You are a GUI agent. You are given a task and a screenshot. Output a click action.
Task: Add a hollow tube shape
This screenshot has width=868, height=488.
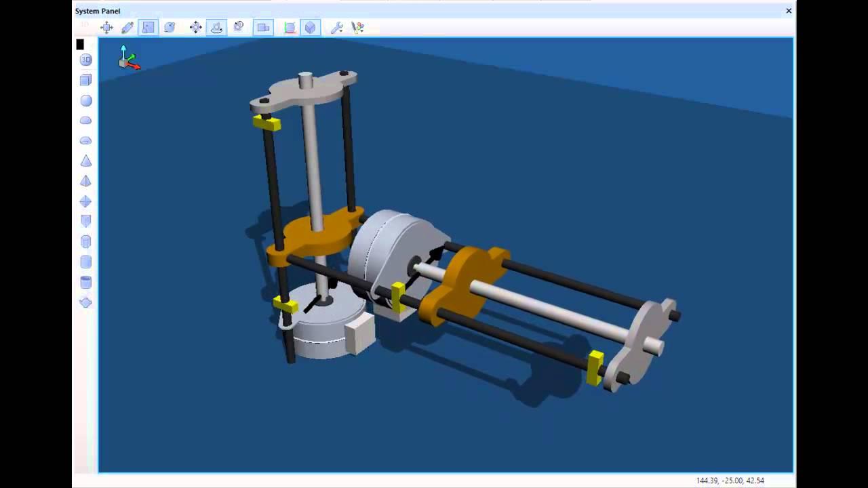click(x=85, y=282)
